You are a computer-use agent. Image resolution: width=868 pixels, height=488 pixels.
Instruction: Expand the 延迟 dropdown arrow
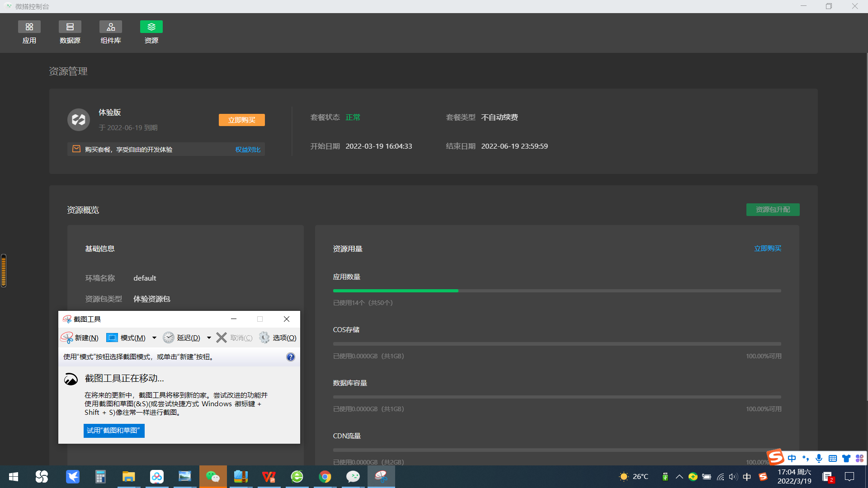point(209,338)
